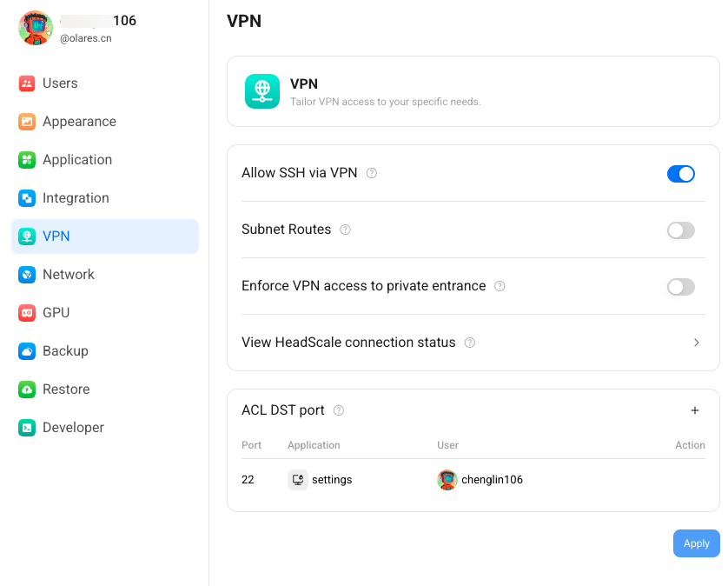Expand View HeadScale connection status
This screenshot has width=728, height=586.
(696, 343)
